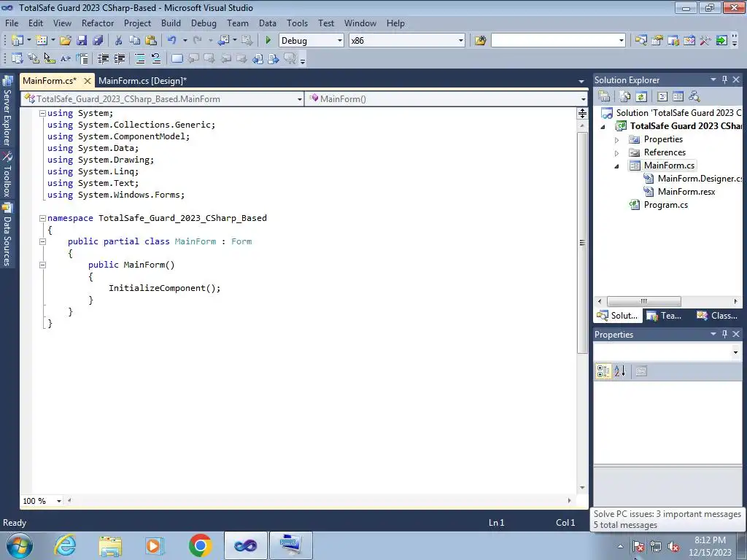Collapse the MainForm.cs node in Solution Explorer
This screenshot has width=747, height=560.
(617, 166)
